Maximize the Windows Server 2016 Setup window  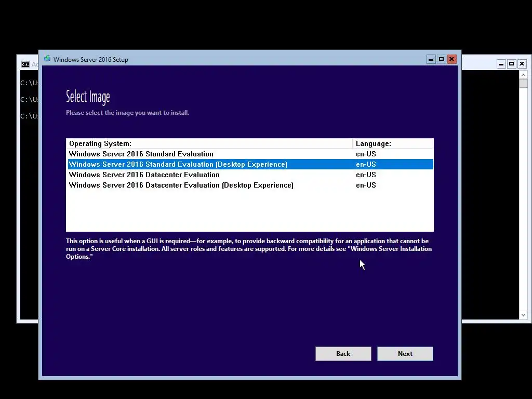(441, 59)
